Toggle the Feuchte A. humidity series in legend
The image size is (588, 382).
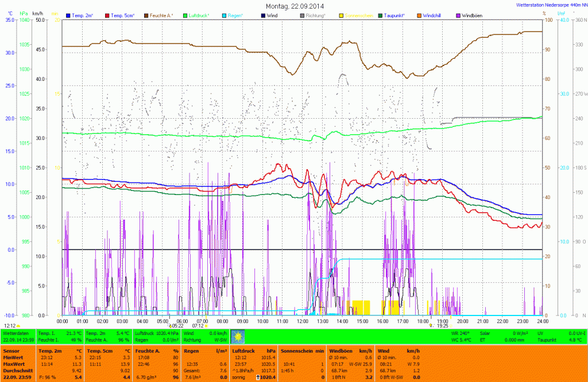[x=161, y=15]
